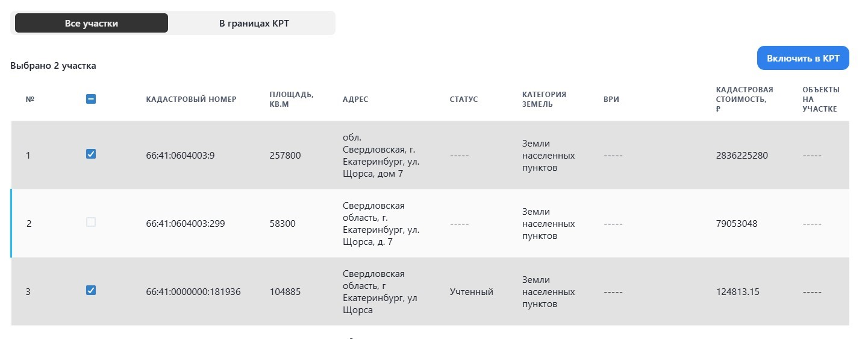Click the 'Кадастровая стоимость' column header

pos(745,100)
